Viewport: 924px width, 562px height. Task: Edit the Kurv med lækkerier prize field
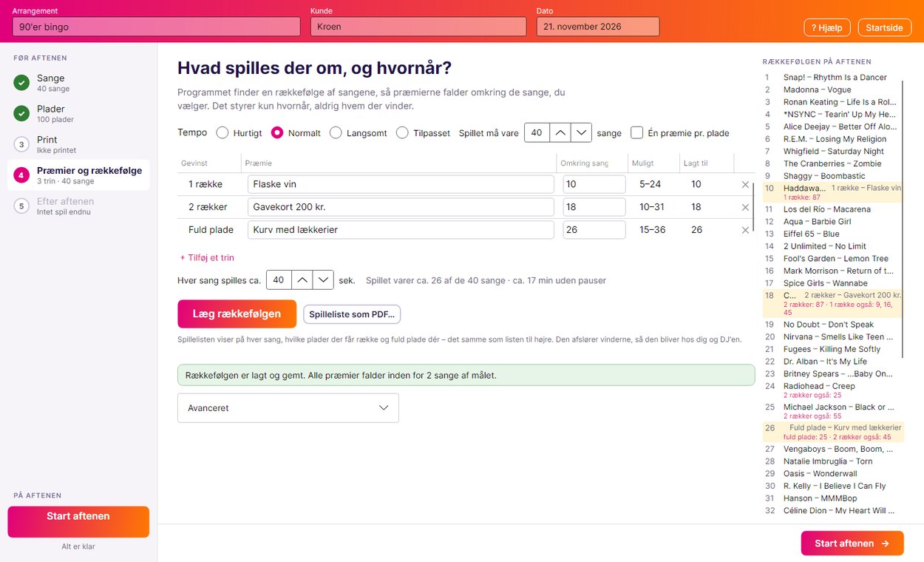coord(401,230)
